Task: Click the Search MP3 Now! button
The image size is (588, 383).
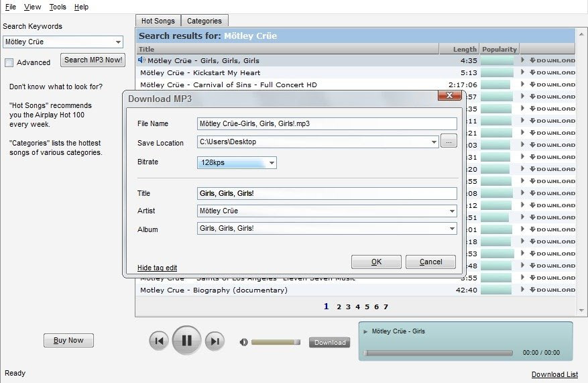Action: click(x=93, y=60)
